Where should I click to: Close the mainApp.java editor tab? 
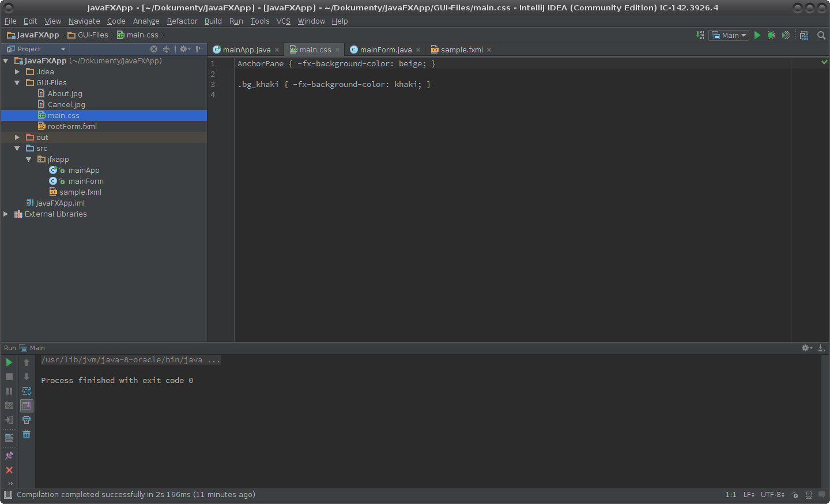click(277, 50)
